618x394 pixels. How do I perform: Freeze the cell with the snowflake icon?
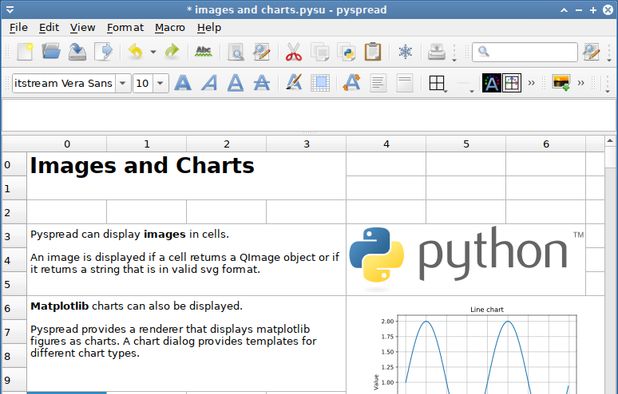click(405, 52)
